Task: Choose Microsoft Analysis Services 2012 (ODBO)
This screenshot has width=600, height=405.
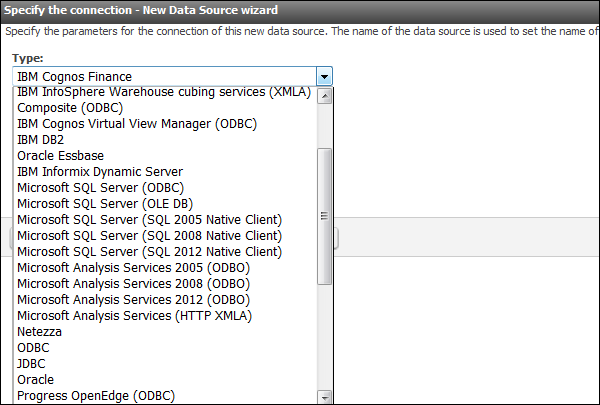Action: [x=133, y=300]
